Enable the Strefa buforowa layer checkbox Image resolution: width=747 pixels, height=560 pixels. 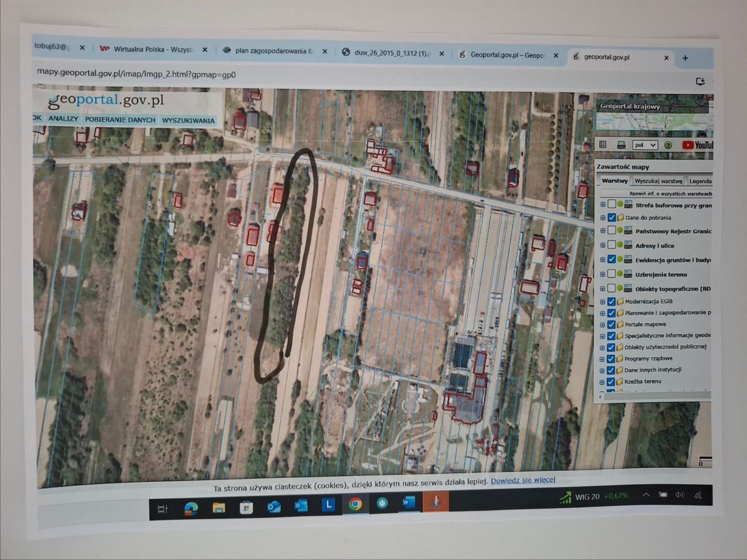(x=612, y=204)
